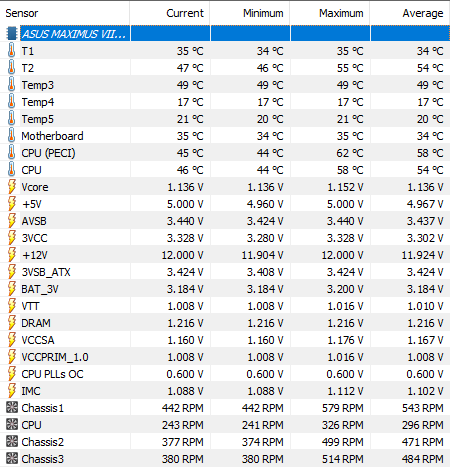The height and width of the screenshot is (467, 450).
Task: Click the IMC sensor label
Action: [x=31, y=391]
